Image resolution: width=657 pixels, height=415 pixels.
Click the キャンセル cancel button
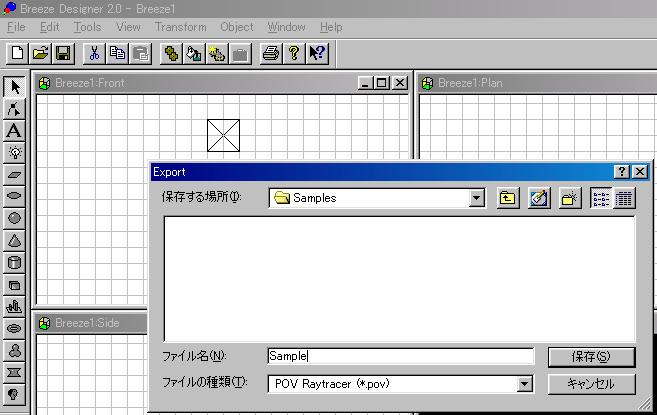592,384
